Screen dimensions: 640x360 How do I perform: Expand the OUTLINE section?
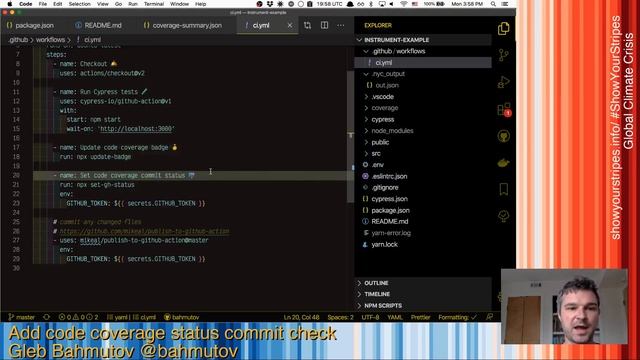(423, 283)
